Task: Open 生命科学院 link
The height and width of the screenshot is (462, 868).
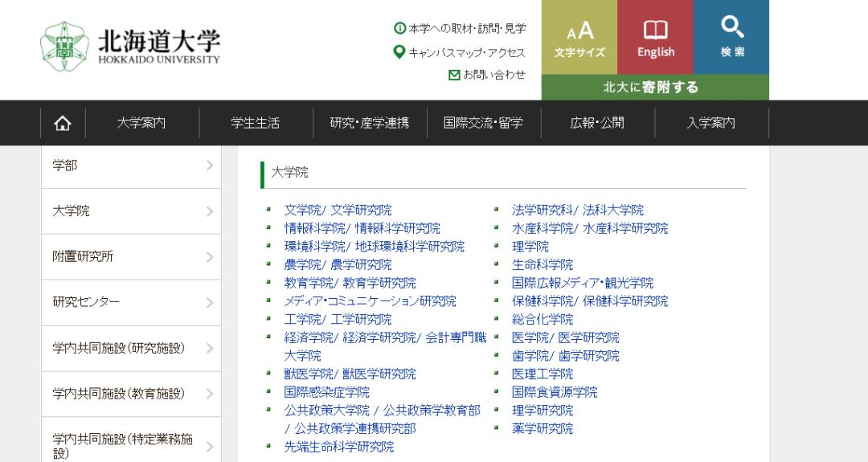Action: coord(542,265)
